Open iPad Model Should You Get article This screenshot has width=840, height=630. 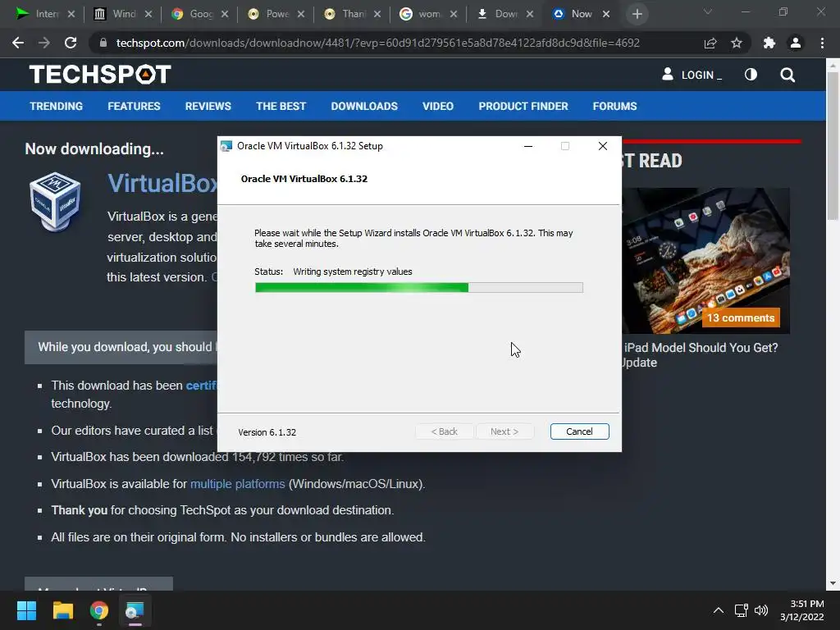[x=701, y=354]
